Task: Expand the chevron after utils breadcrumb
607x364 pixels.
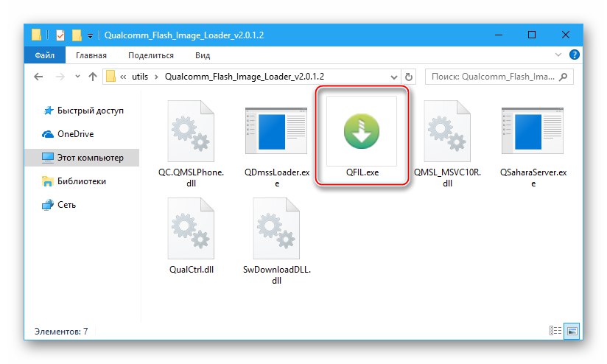Action: point(156,77)
